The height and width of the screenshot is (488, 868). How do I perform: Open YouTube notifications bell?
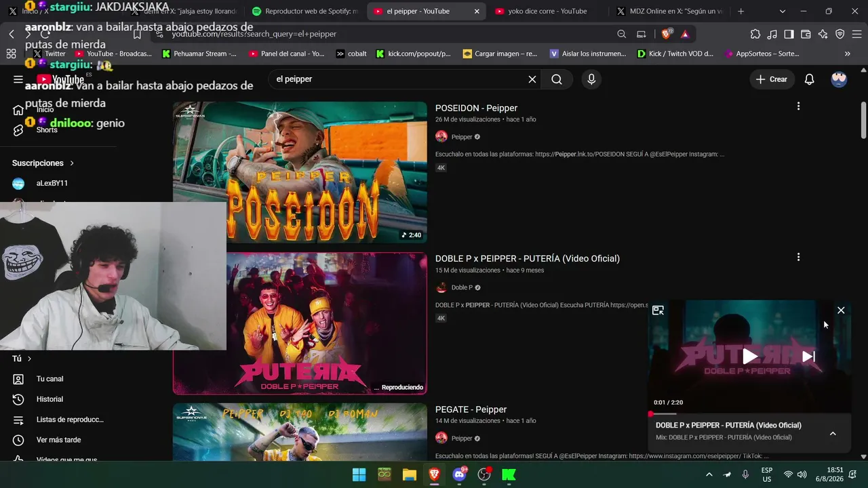[809, 79]
